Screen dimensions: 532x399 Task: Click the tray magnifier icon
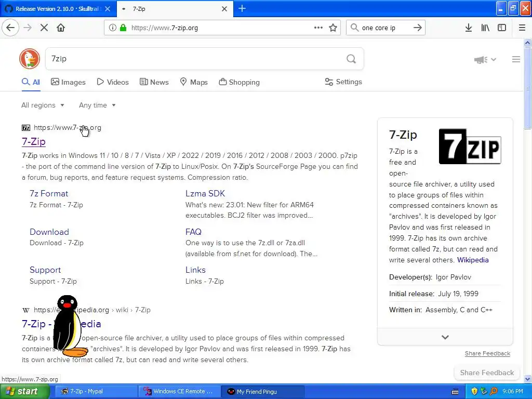click(x=494, y=391)
